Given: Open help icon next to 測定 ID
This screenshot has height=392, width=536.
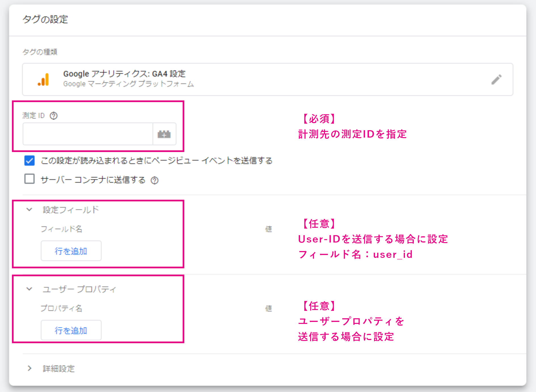Looking at the screenshot, I should 54,116.
